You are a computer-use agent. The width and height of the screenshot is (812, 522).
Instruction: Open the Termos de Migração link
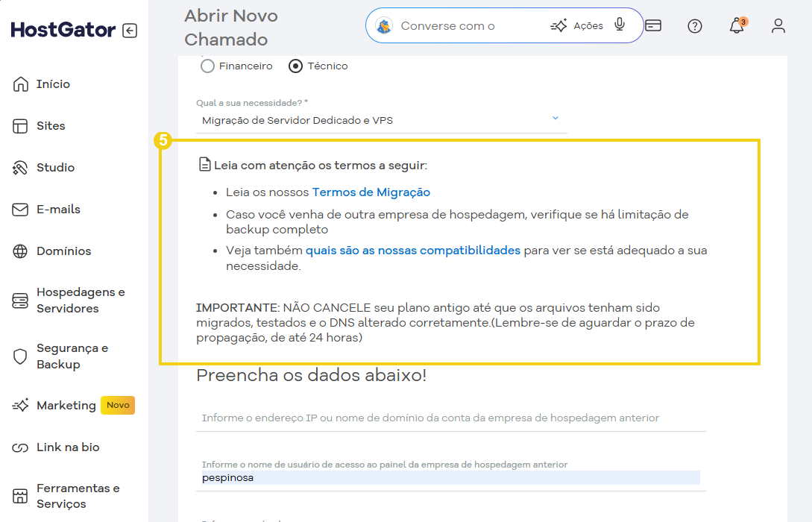371,192
